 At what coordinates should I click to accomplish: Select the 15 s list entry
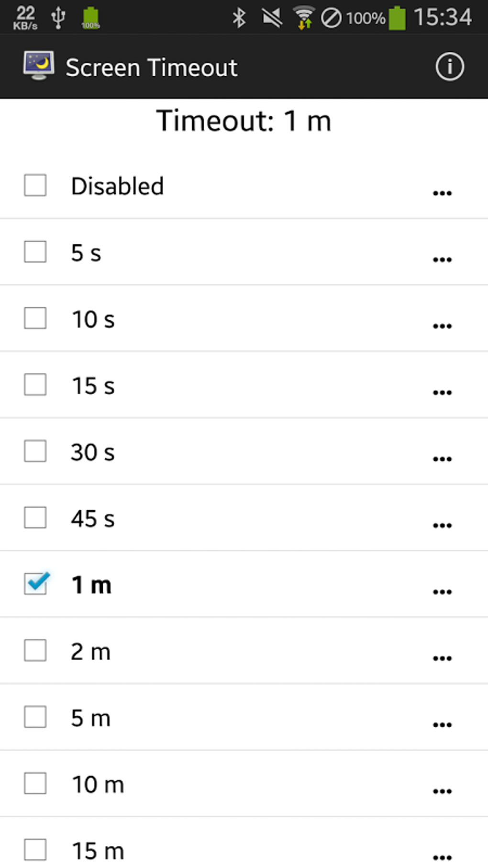coord(93,385)
